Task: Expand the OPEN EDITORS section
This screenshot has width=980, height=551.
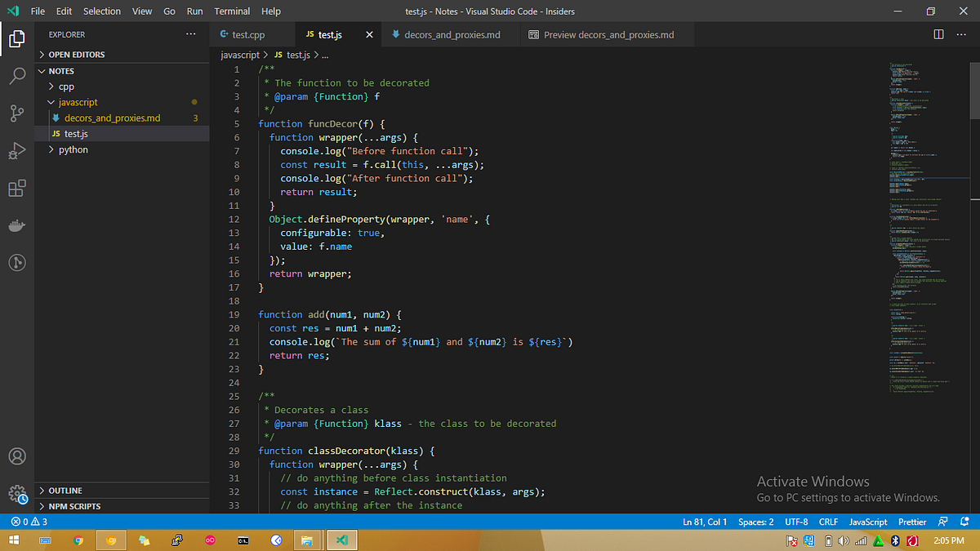Action: (x=122, y=55)
